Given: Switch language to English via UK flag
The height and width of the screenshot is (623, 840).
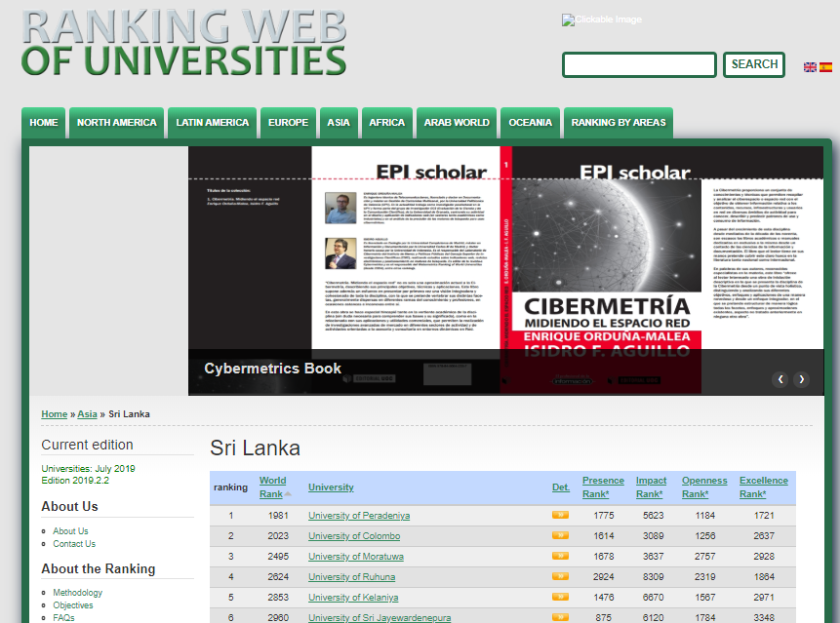Looking at the screenshot, I should tap(810, 67).
